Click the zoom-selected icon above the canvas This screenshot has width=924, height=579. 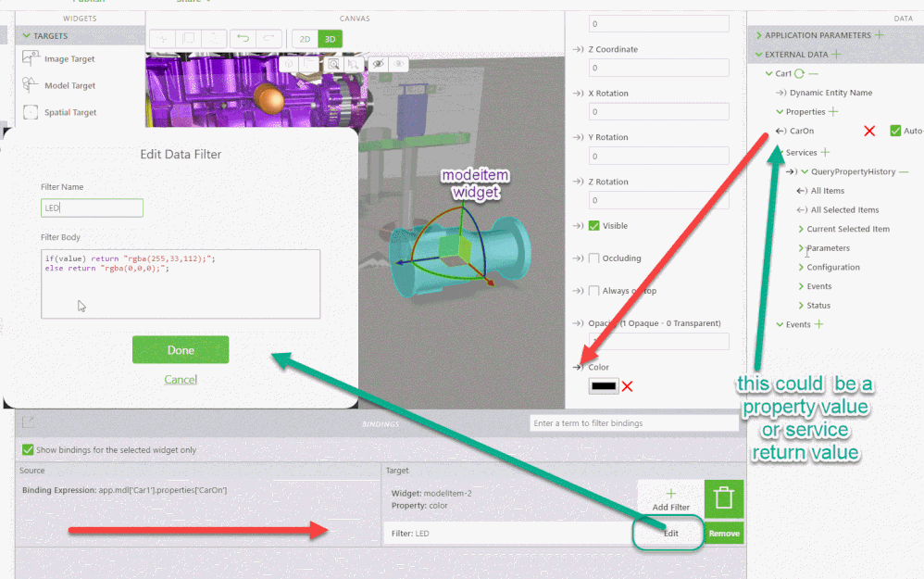(x=353, y=64)
